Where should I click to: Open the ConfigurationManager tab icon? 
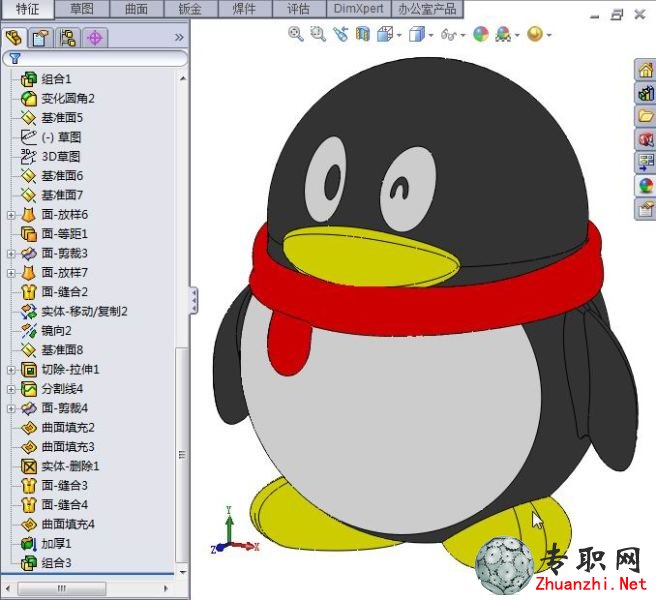(x=67, y=38)
